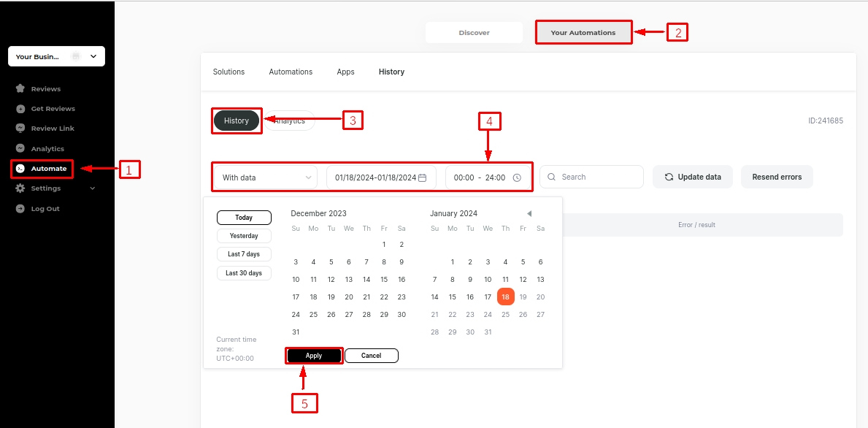Open the Your Business account selector
Viewport: 868px width, 428px height.
click(56, 56)
